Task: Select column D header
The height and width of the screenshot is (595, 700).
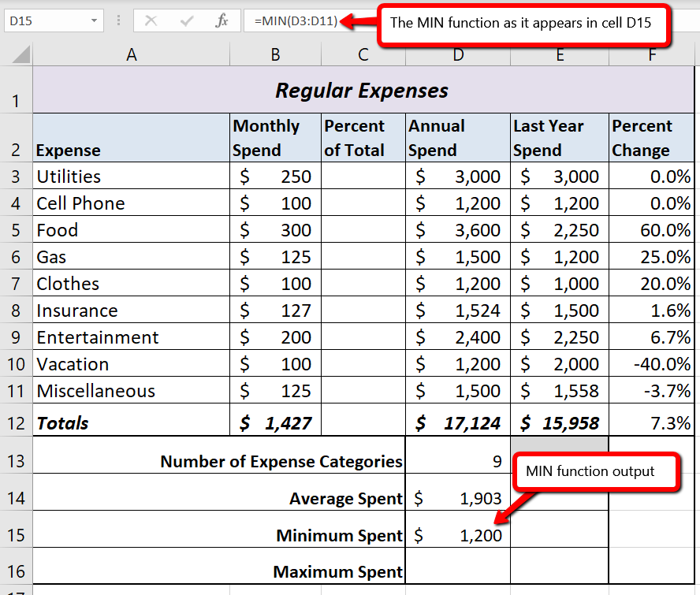Action: pos(457,54)
